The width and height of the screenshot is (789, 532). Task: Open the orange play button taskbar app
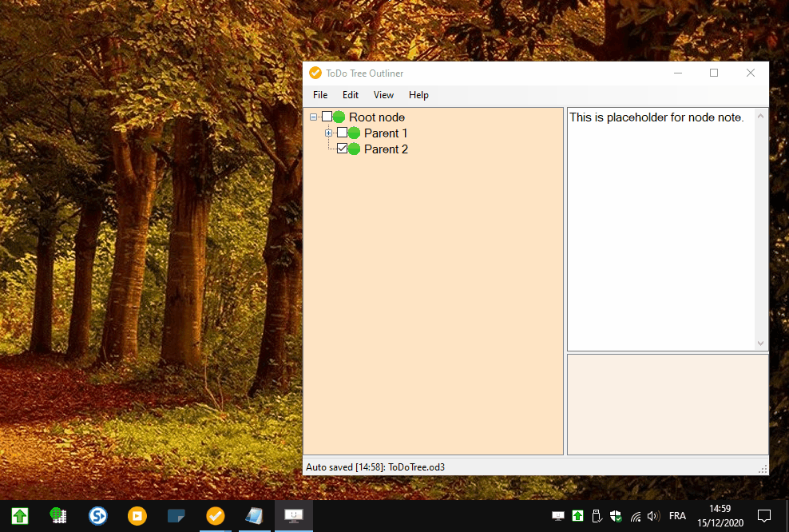tap(137, 516)
